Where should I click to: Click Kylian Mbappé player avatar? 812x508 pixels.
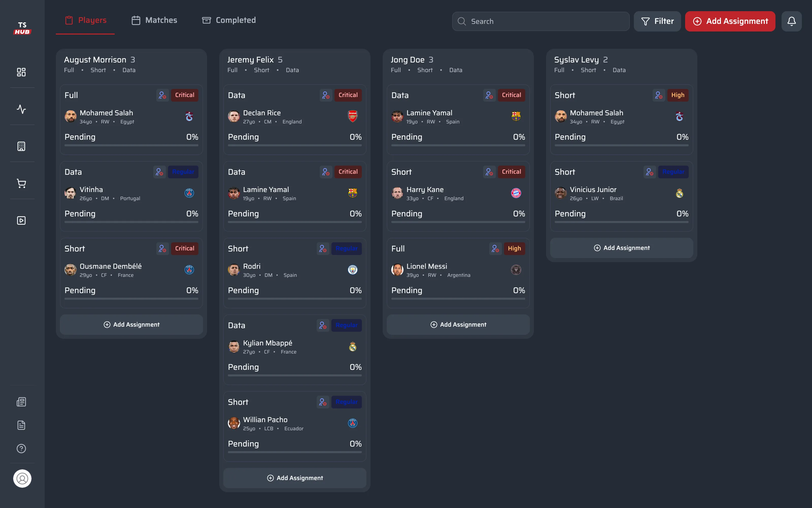coord(234,346)
